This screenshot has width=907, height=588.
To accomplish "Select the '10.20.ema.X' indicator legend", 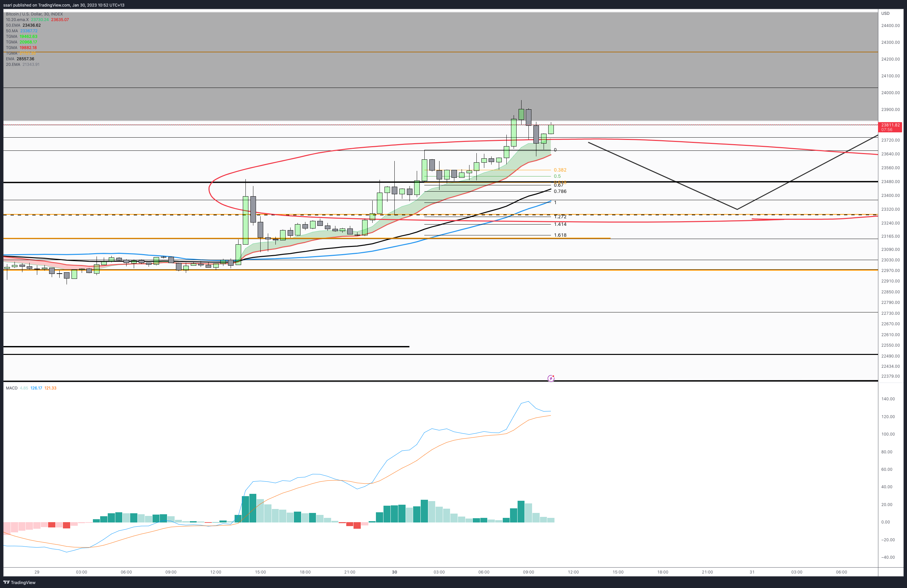I will tap(17, 20).
